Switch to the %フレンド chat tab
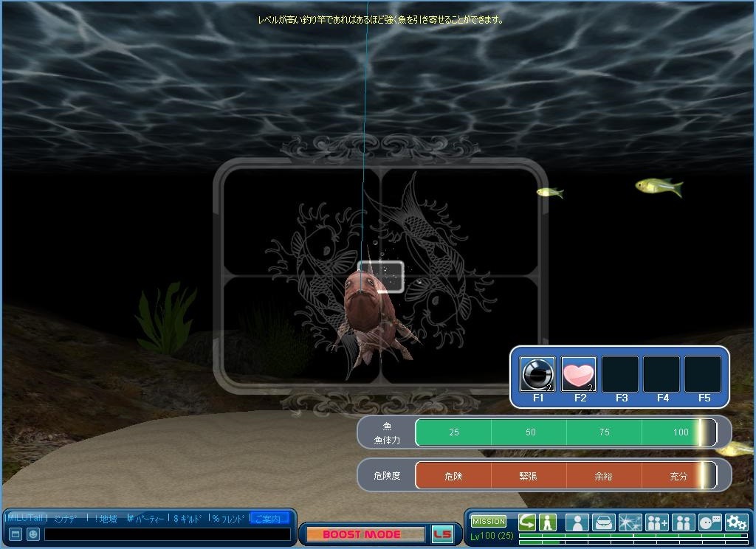The width and height of the screenshot is (756, 549). [x=229, y=519]
